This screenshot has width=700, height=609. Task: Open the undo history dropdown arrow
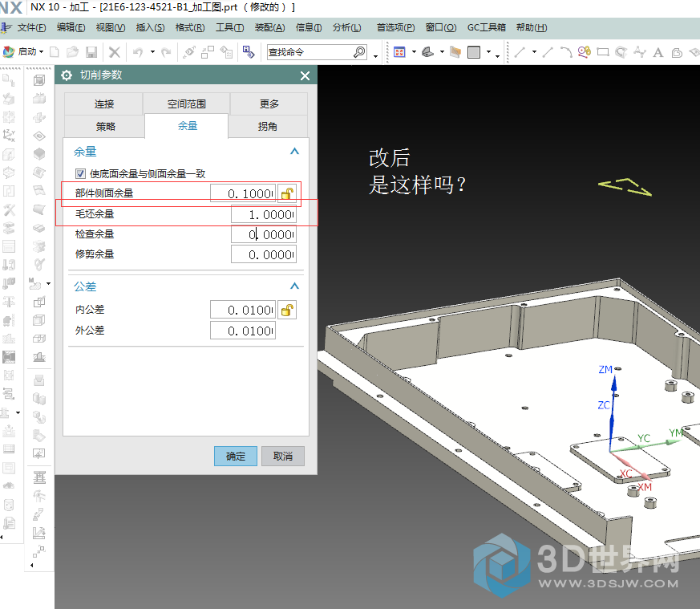click(x=152, y=52)
